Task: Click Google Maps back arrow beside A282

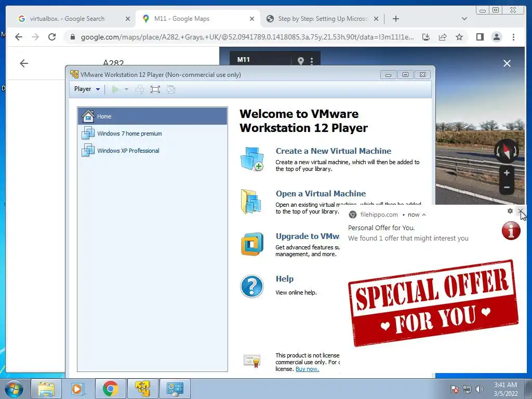Action: click(x=24, y=63)
